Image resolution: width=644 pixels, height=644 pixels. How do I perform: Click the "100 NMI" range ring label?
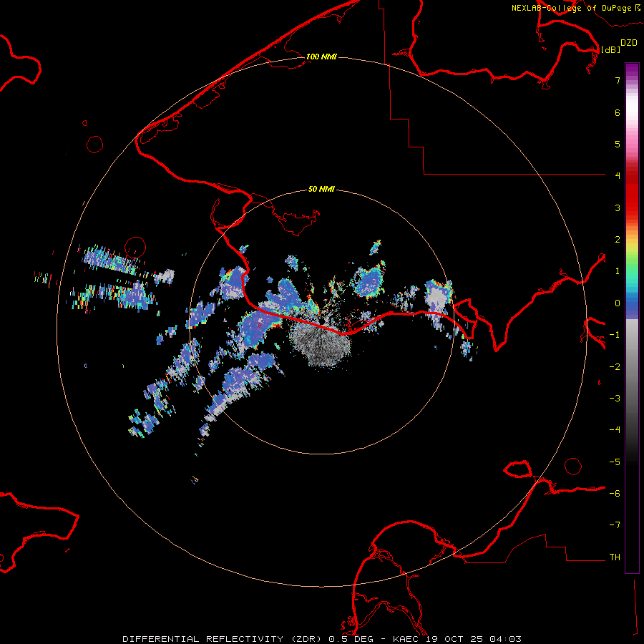321,57
